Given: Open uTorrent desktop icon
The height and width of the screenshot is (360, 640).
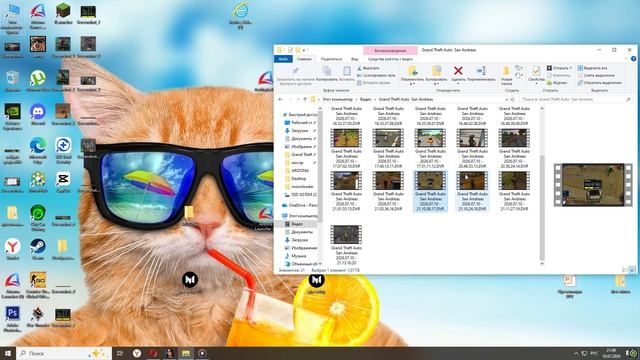Looking at the screenshot, I should pos(38,78).
